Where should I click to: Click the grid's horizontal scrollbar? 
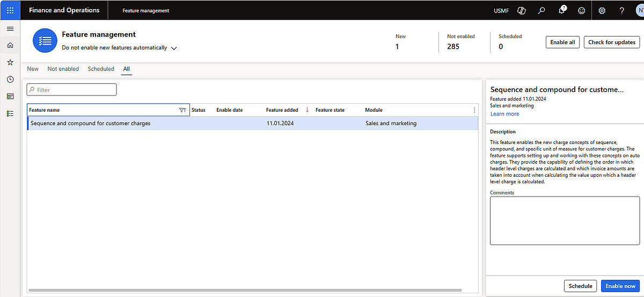pos(252,290)
